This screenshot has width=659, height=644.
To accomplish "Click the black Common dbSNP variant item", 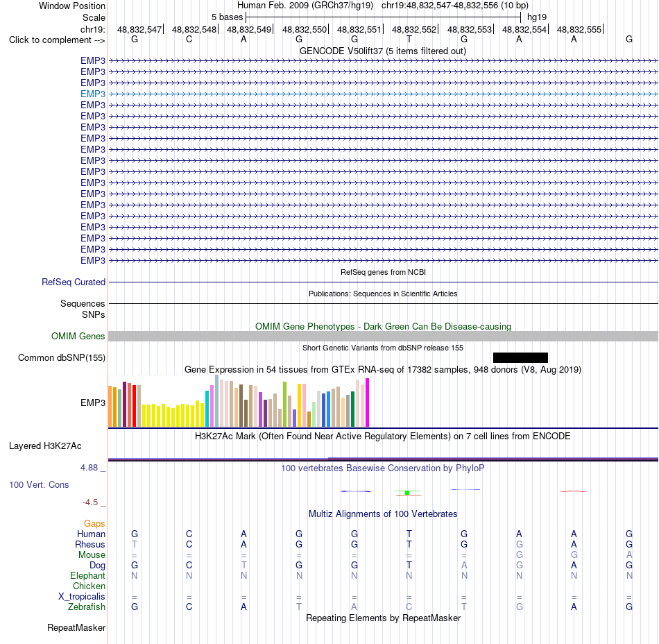I will (520, 357).
